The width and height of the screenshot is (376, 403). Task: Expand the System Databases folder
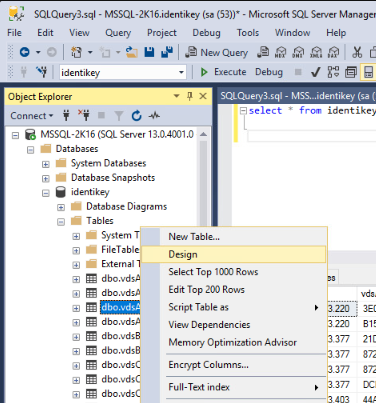click(x=46, y=164)
